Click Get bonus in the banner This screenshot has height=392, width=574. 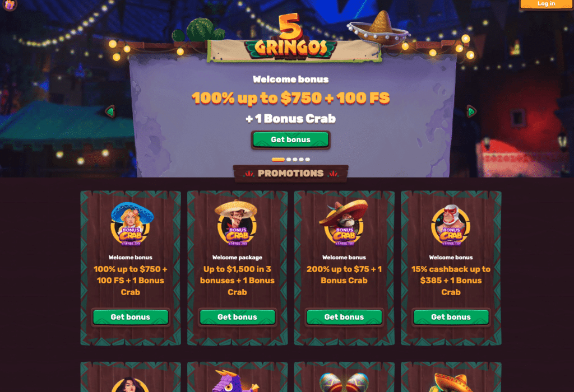(x=291, y=139)
